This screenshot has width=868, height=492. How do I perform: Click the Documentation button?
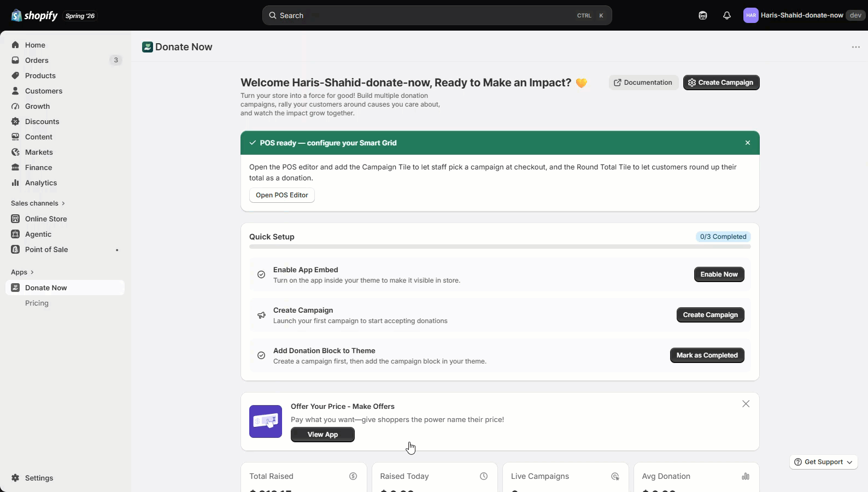pyautogui.click(x=643, y=83)
